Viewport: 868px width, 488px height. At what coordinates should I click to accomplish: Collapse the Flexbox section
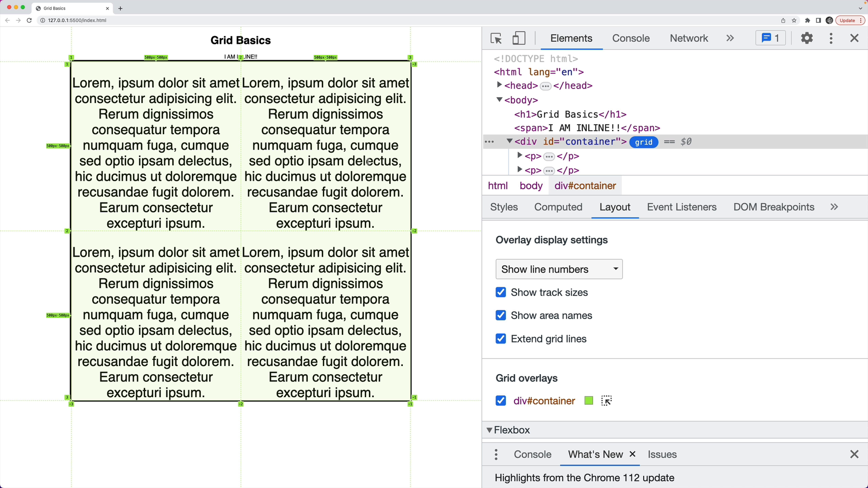pyautogui.click(x=490, y=430)
